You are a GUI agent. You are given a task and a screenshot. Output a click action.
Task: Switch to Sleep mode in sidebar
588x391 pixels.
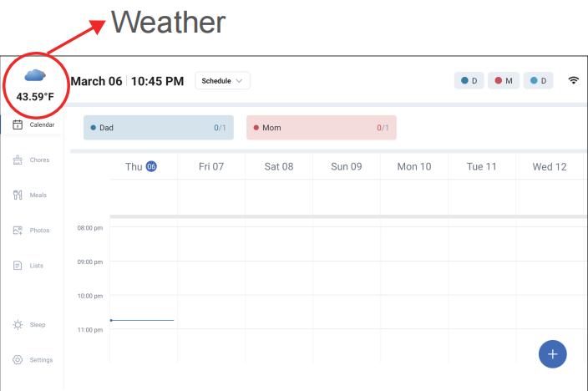coord(29,325)
